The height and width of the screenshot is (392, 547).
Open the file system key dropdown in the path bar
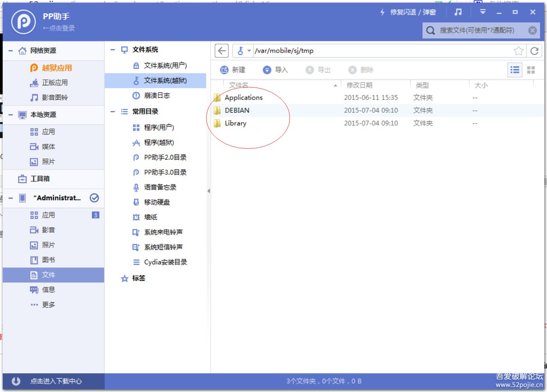pos(244,51)
